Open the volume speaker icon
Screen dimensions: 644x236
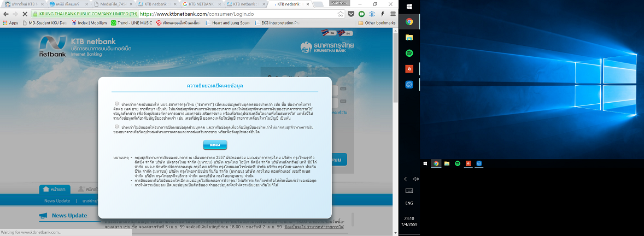[x=415, y=179]
